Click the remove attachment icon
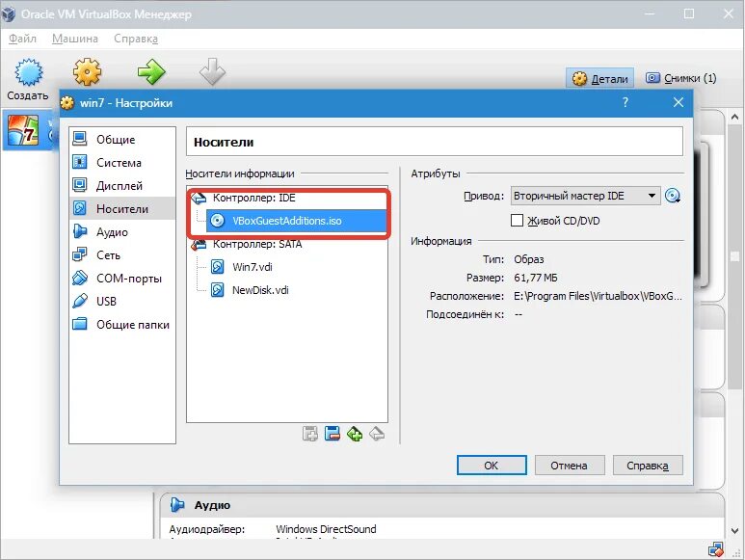 (377, 434)
